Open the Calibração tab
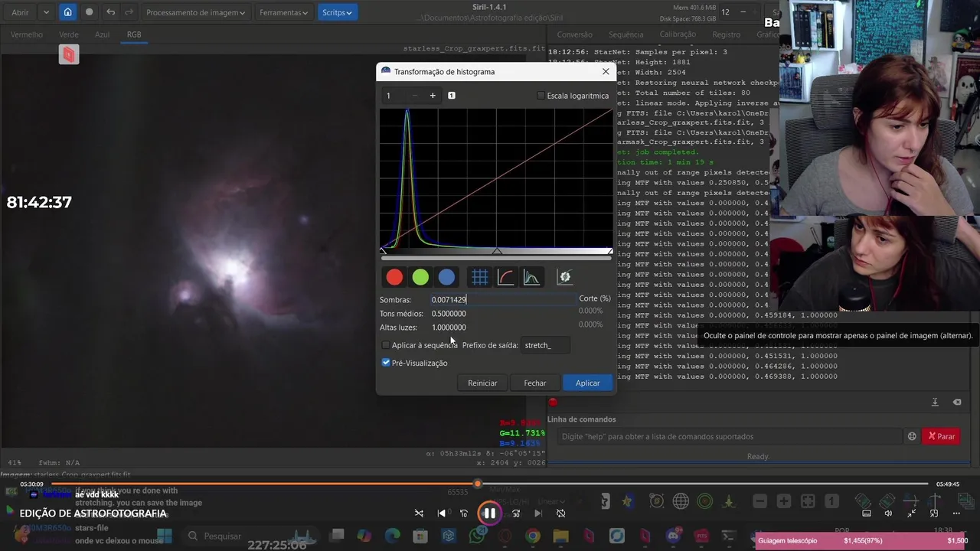This screenshot has height=551, width=980. 678,34
